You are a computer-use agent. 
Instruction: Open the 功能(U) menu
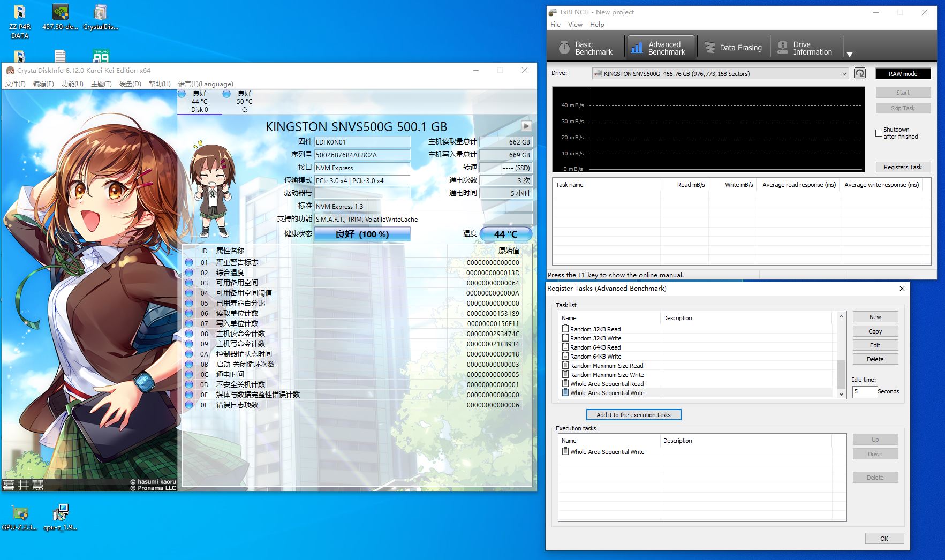(x=72, y=84)
